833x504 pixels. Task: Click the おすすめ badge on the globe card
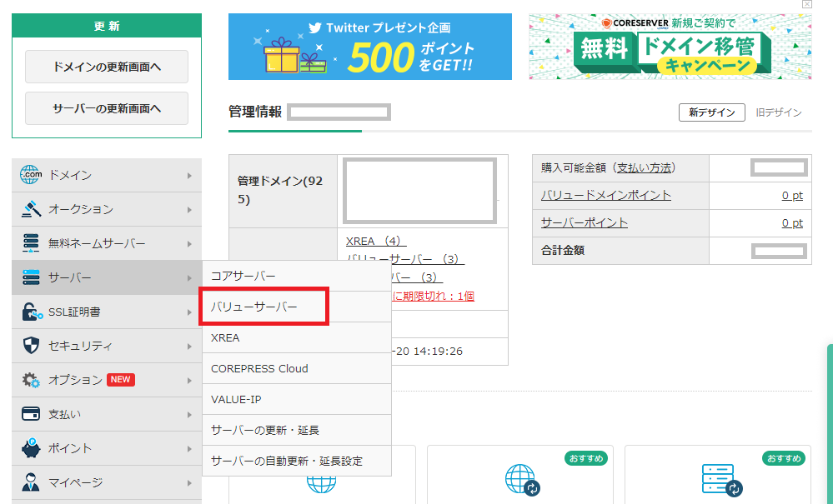pos(586,458)
